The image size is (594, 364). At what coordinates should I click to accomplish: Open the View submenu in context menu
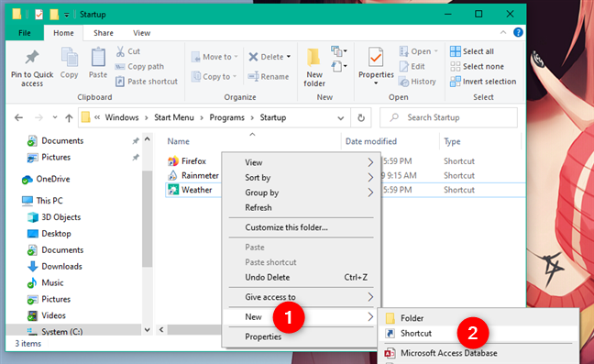[302, 162]
